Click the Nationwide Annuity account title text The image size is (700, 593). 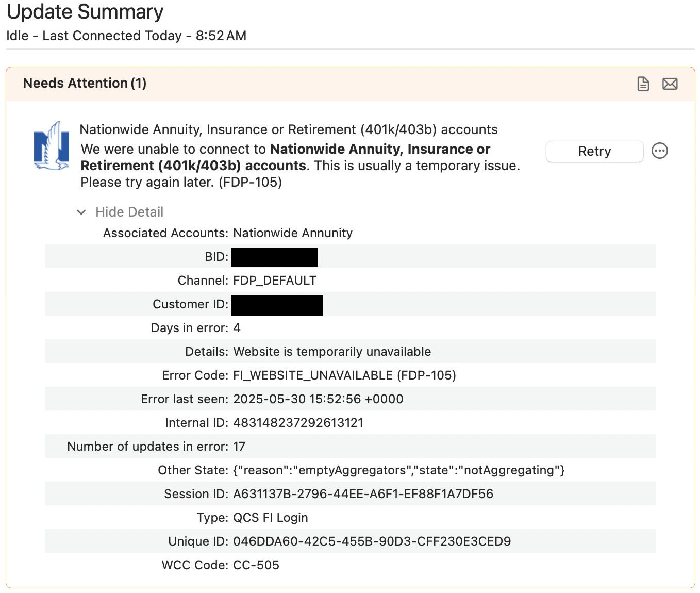tap(289, 129)
